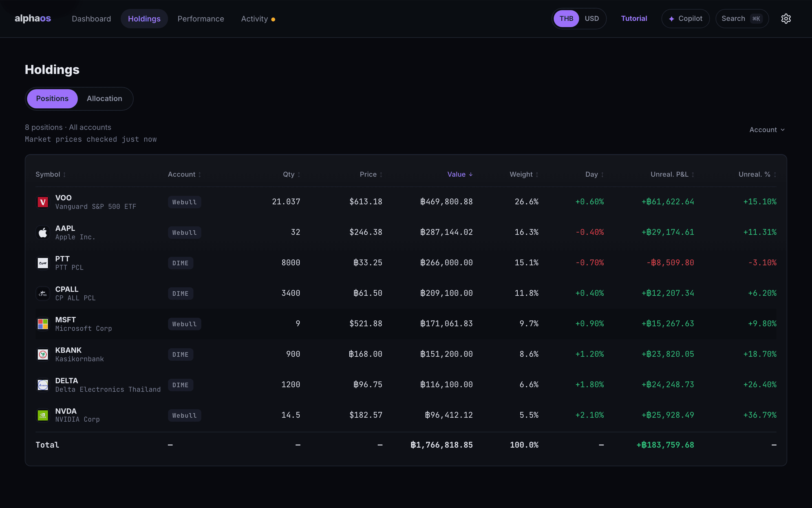This screenshot has width=812, height=508.
Task: Click the Unreal. P&L sort arrows
Action: (692, 174)
